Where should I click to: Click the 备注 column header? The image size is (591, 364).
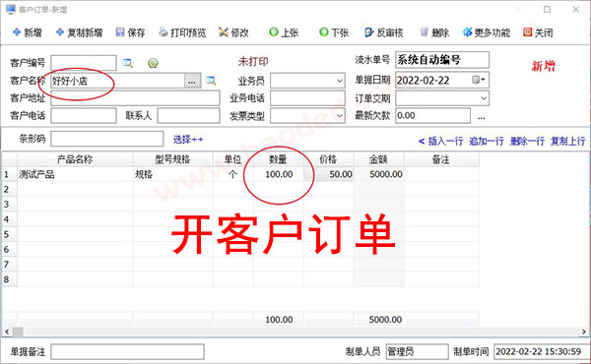pos(441,159)
